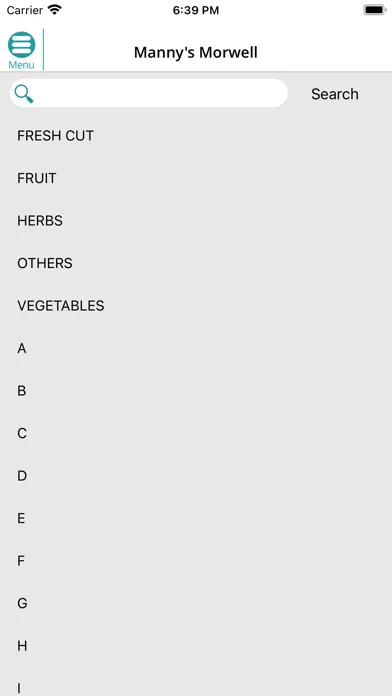Tap the Wi-Fi status icon

[x=55, y=10]
